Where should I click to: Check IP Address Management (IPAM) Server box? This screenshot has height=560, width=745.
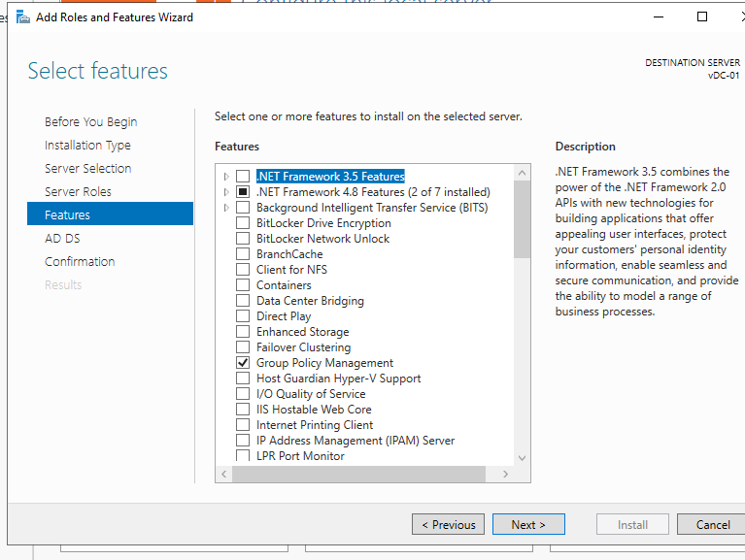point(243,441)
